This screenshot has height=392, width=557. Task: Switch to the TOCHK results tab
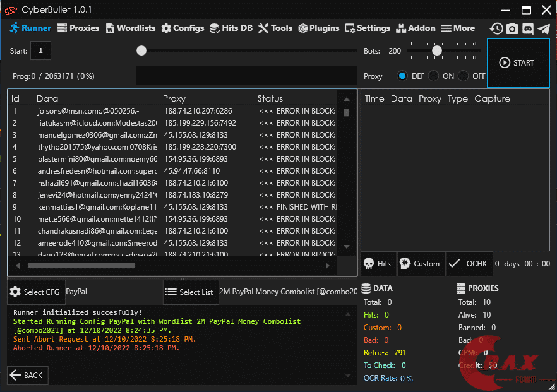(x=469, y=264)
